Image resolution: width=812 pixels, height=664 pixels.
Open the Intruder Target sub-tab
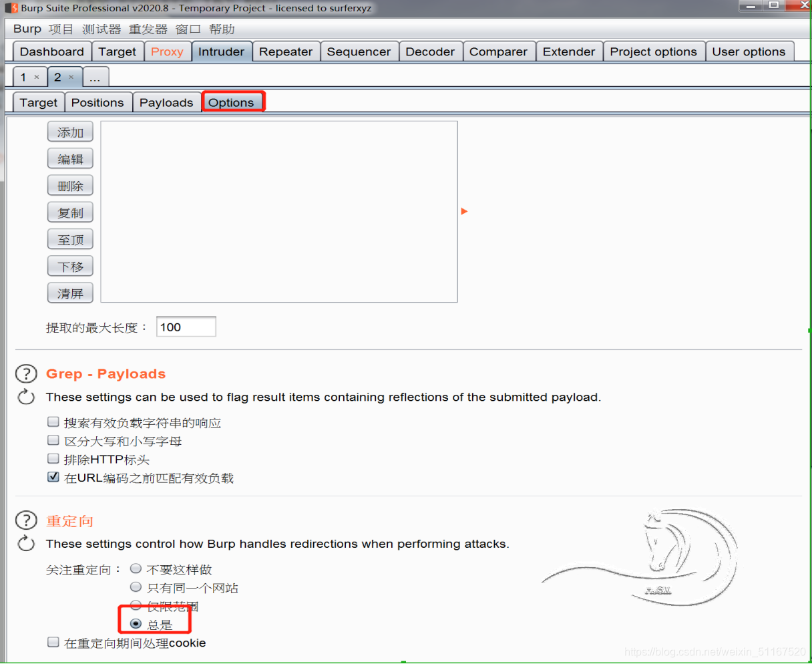tap(39, 102)
